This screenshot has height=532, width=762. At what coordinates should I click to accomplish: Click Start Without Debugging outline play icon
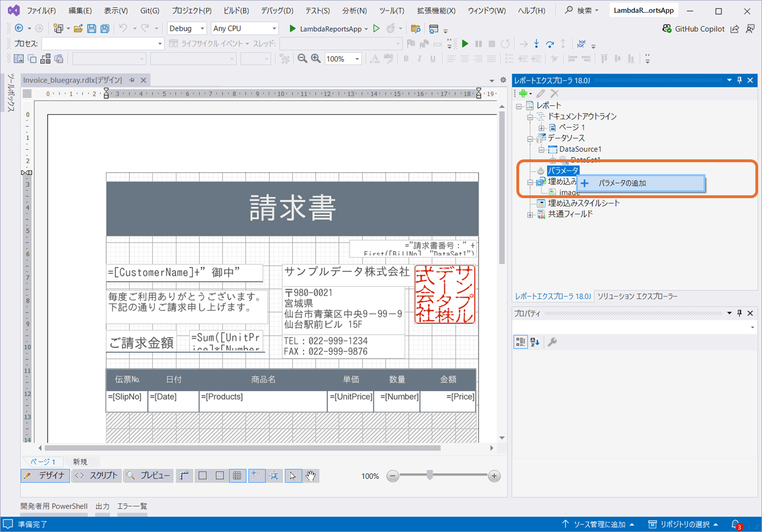[376, 28]
